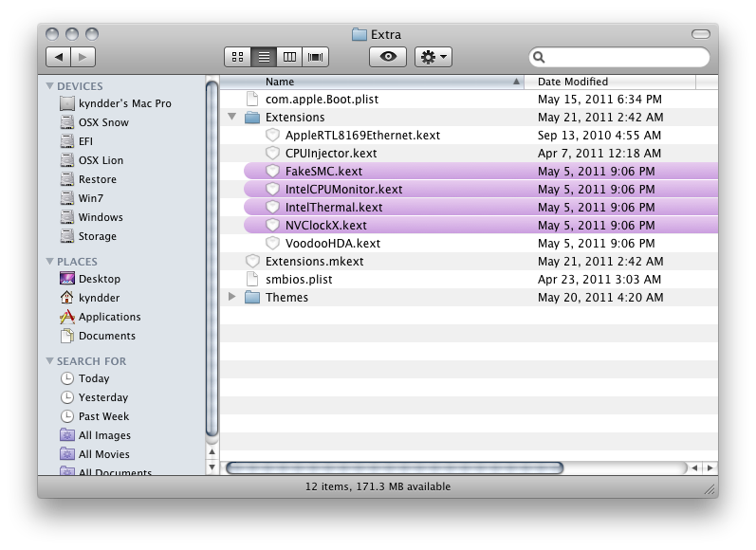Sort by the Name column header

(x=372, y=82)
